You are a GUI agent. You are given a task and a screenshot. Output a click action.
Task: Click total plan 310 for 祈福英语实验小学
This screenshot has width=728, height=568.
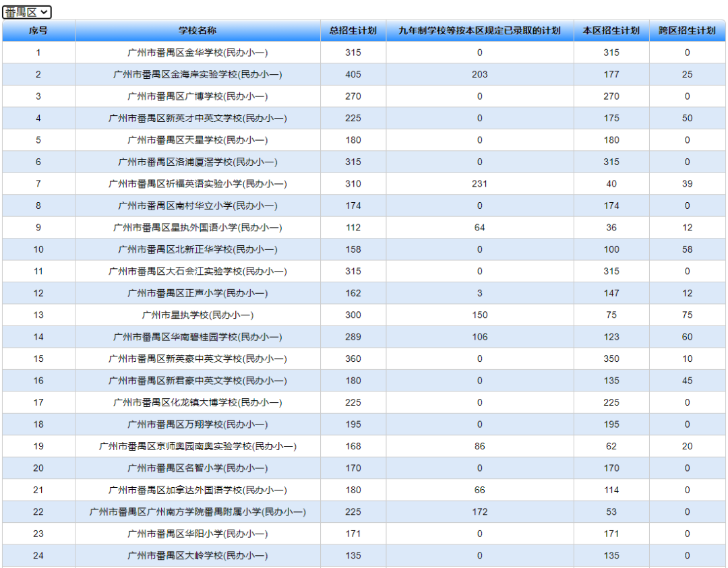353,184
